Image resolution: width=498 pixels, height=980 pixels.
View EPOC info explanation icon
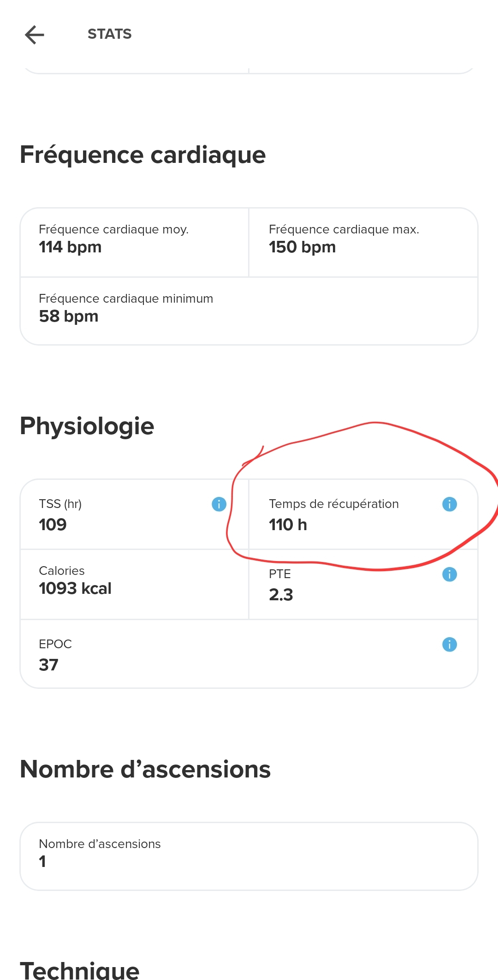pos(450,645)
